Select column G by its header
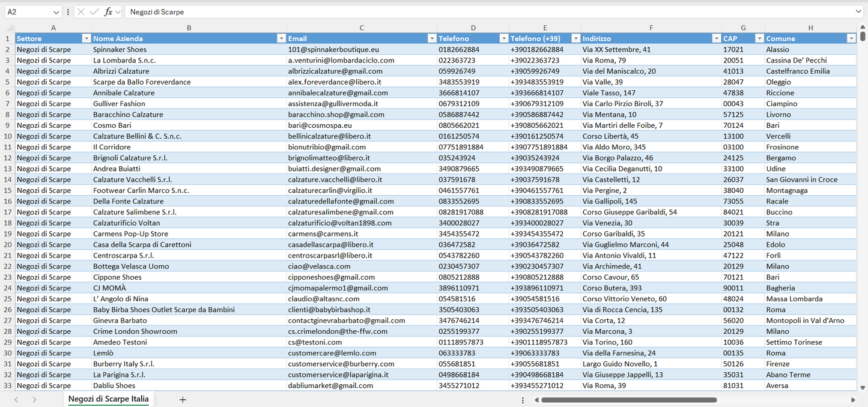The image size is (868, 407). coord(743,28)
